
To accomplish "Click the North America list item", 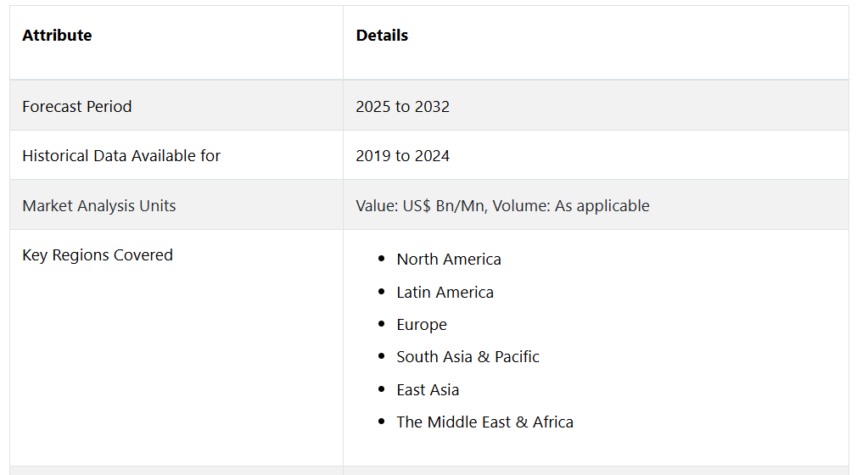I will 449,260.
